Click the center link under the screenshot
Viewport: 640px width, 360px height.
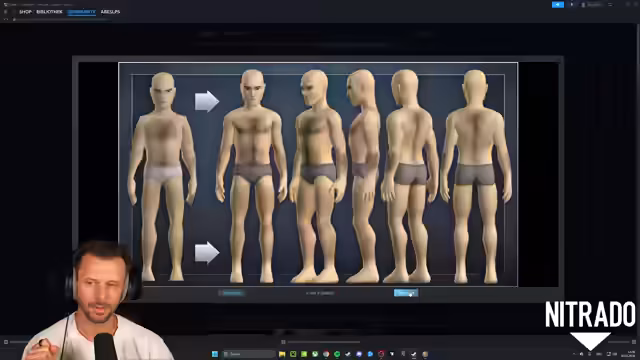pyautogui.click(x=320, y=293)
